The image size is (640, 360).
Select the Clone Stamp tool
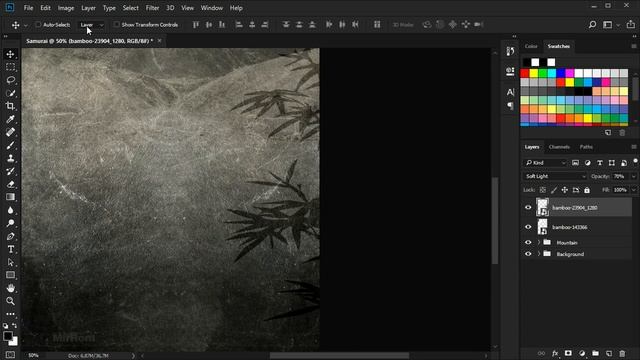point(11,158)
